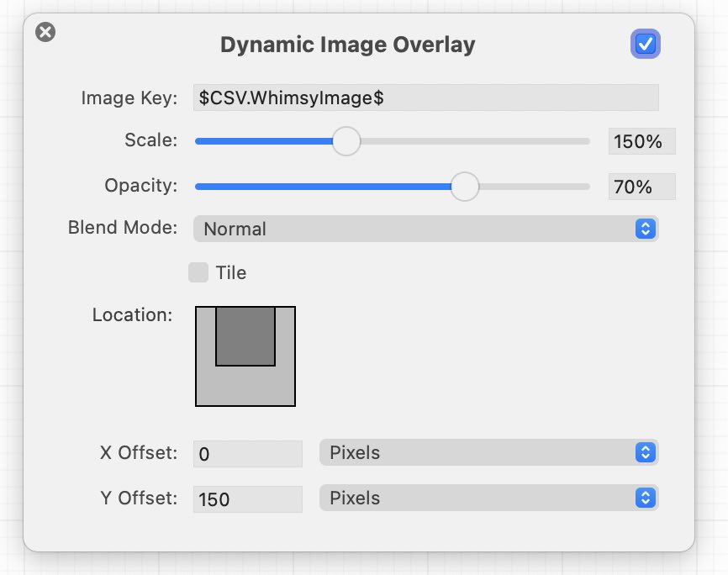Screen dimensions: 728x575
Task: Click the Y Offset value field
Action: [247, 499]
